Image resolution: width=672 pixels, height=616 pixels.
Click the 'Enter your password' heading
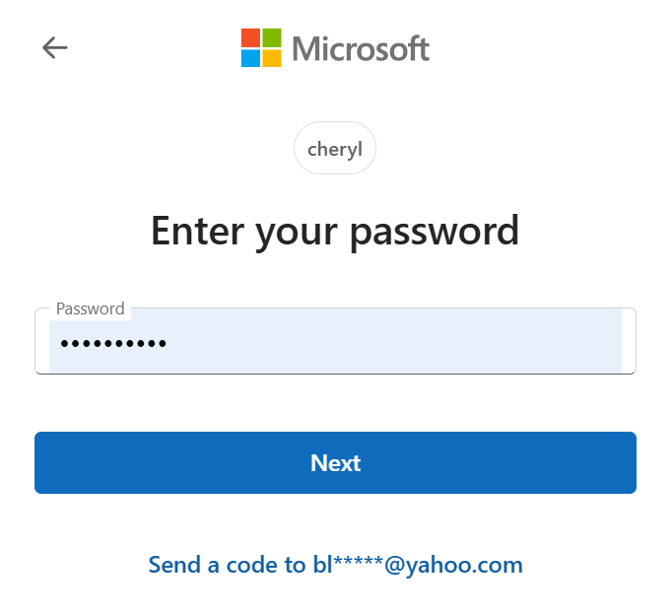[x=335, y=232]
